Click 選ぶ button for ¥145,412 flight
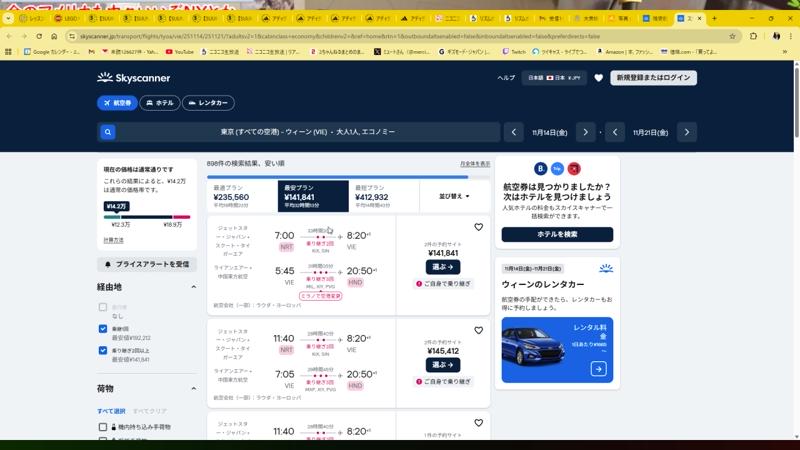This screenshot has width=800, height=450. click(x=443, y=365)
